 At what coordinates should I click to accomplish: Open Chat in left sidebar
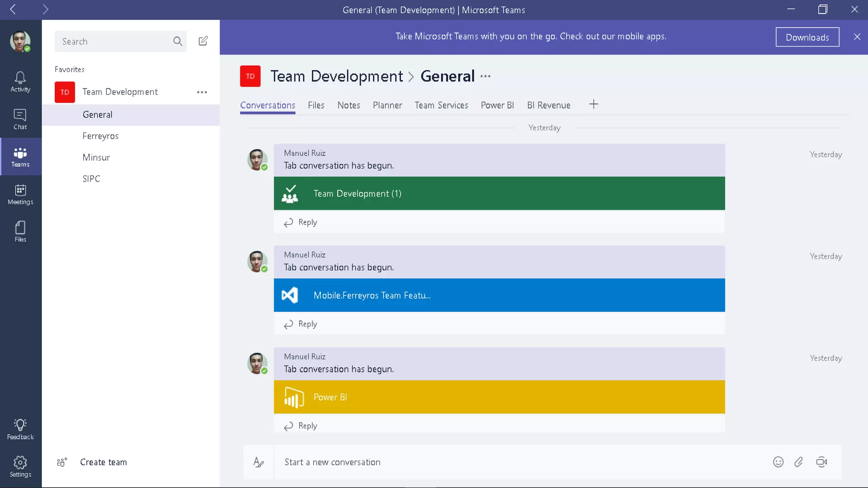[20, 119]
